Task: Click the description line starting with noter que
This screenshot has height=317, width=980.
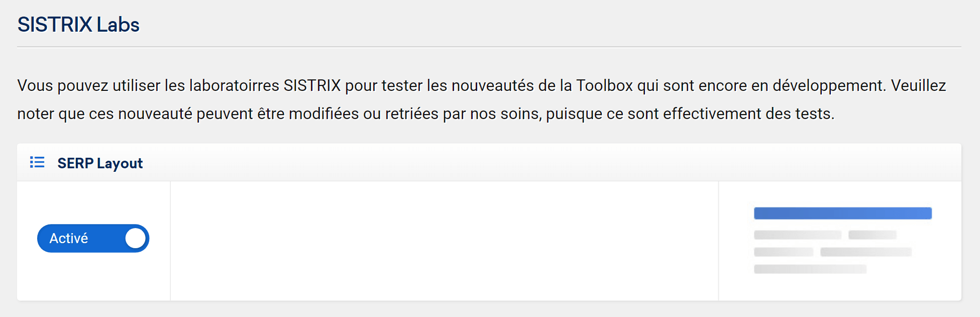Action: pyautogui.click(x=426, y=114)
